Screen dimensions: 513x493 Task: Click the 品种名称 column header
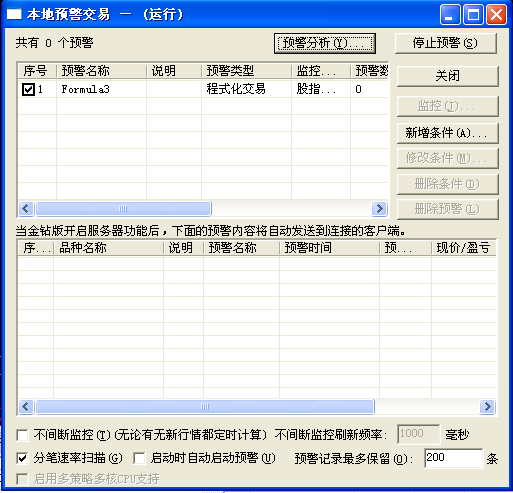[x=108, y=248]
